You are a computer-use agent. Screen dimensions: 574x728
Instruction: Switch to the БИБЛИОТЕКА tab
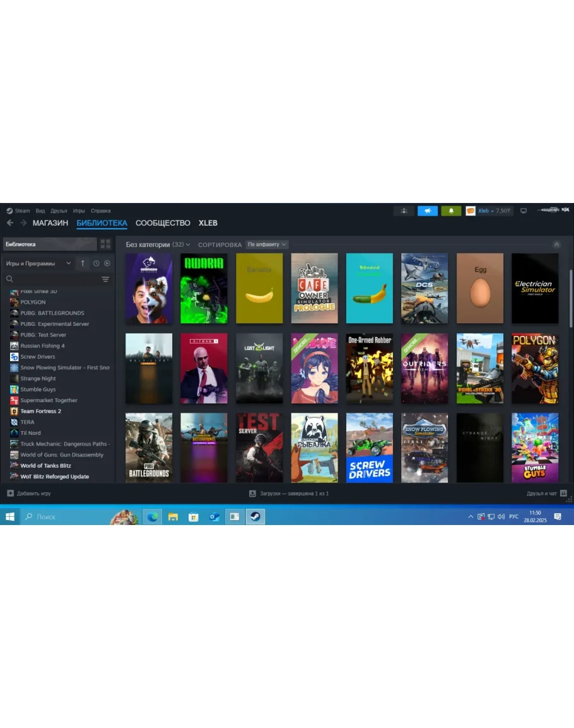[102, 223]
